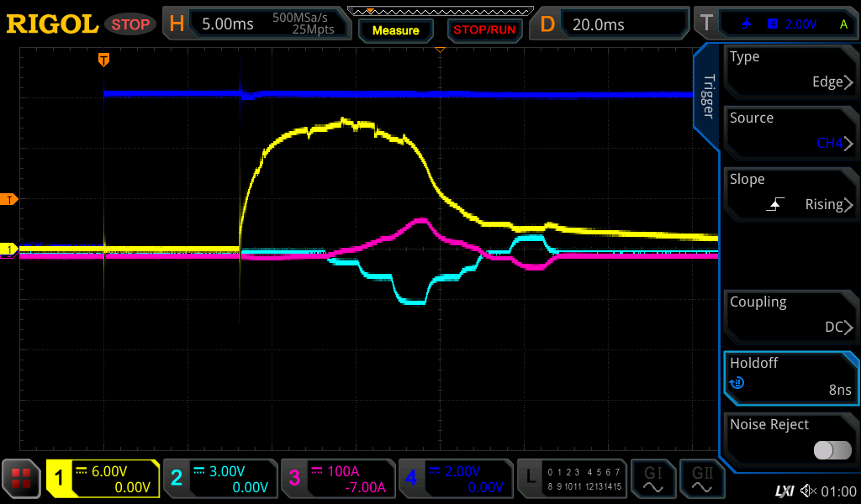Click the RIGOL logo
861x504 pixels.
[x=52, y=24]
